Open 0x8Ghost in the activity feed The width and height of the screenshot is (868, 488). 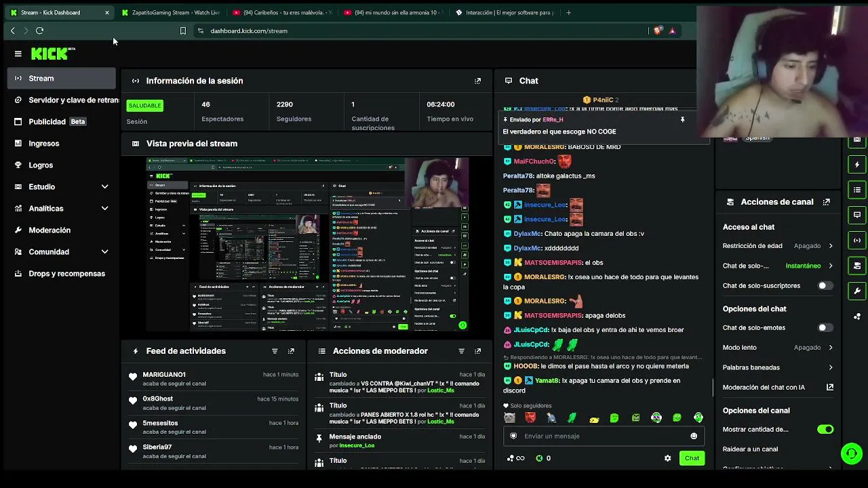[157, 399]
